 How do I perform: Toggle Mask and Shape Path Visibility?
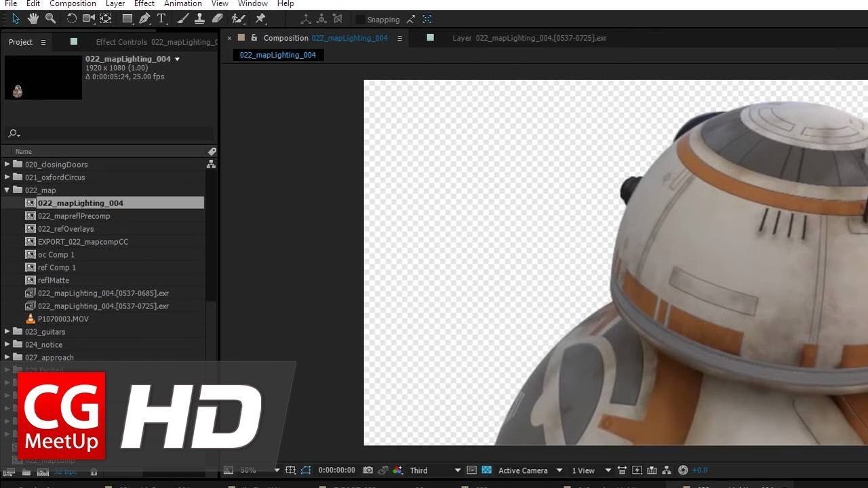(306, 470)
